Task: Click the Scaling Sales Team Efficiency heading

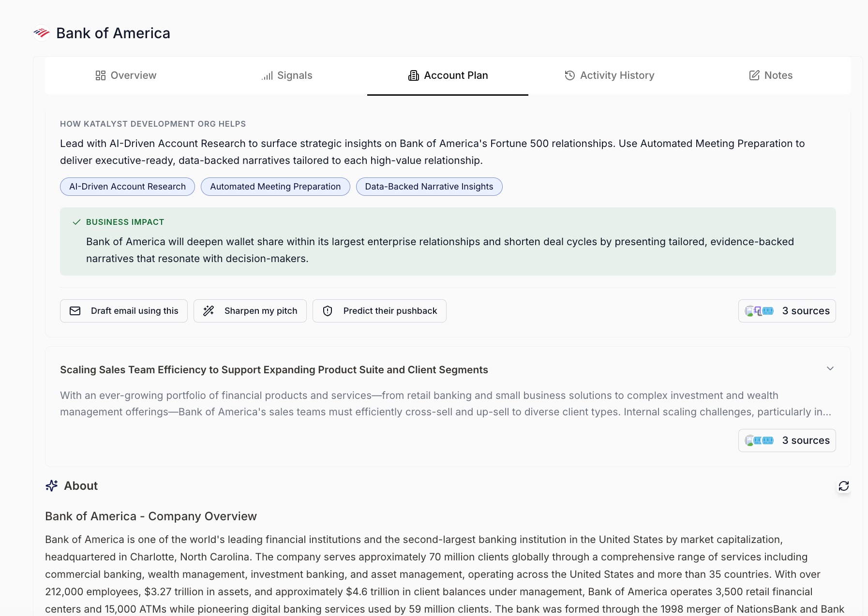Action: pos(274,370)
